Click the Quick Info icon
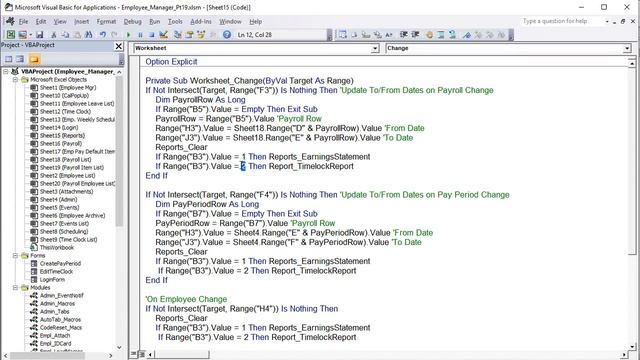Image resolution: width=640 pixels, height=360 pixels. tap(366, 35)
